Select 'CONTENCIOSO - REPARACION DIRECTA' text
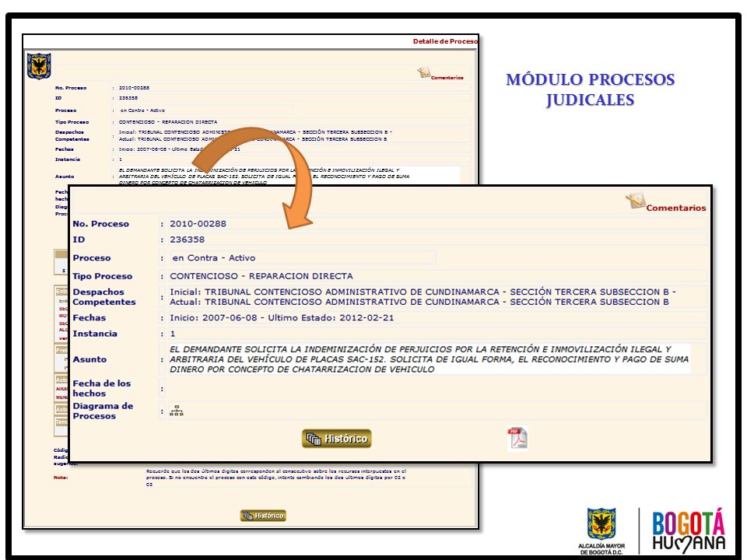Image resolution: width=747 pixels, height=560 pixels. [x=261, y=276]
